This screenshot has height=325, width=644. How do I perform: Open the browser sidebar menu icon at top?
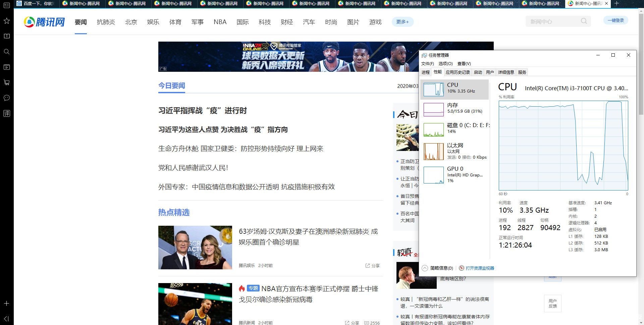tap(6, 5)
